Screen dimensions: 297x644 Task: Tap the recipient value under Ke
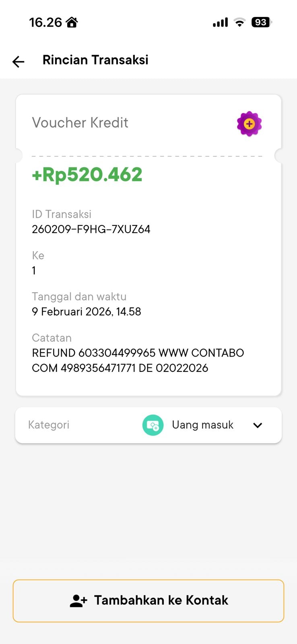[x=34, y=270]
